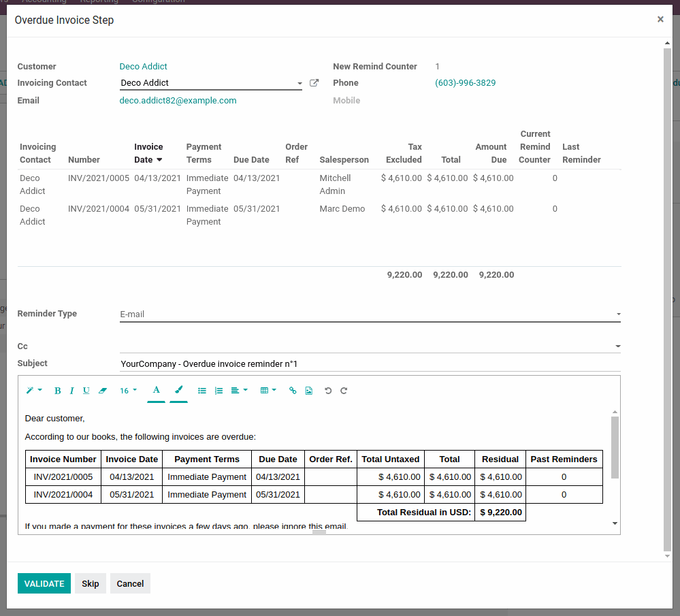Click the Cancel button
Screen dimensions: 680x616
(130, 583)
